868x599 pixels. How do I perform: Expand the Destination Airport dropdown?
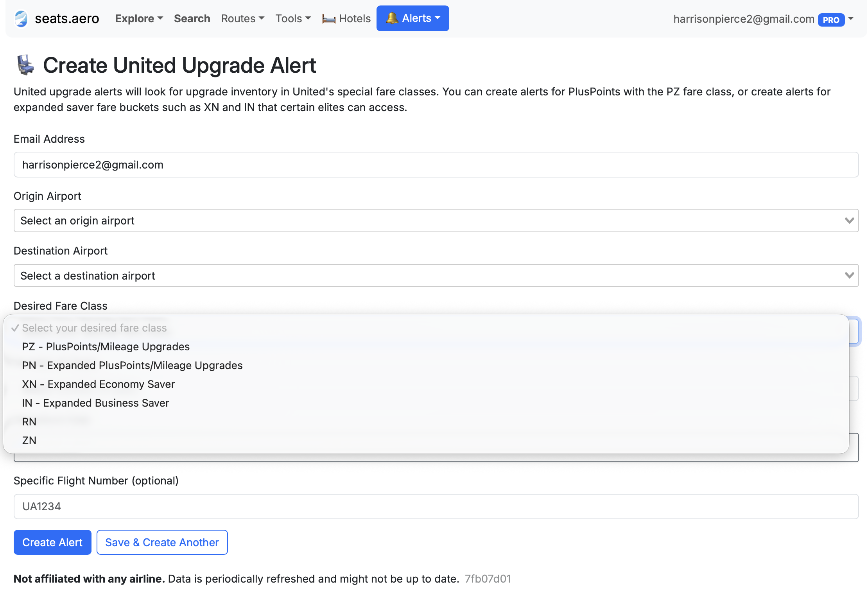click(436, 276)
